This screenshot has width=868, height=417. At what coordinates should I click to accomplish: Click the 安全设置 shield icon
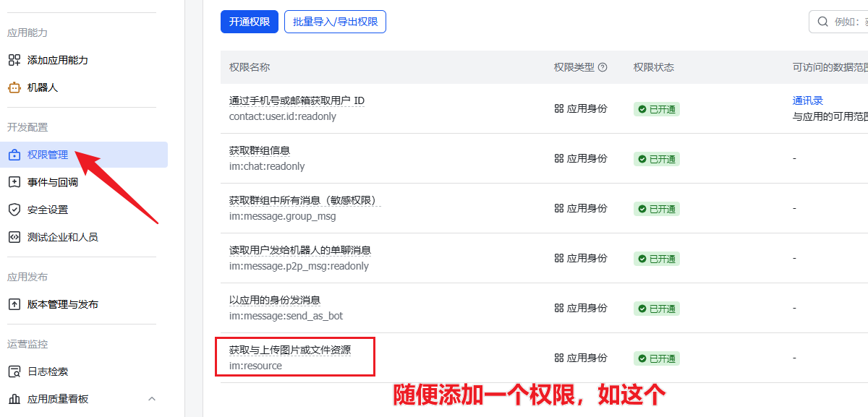click(x=14, y=210)
